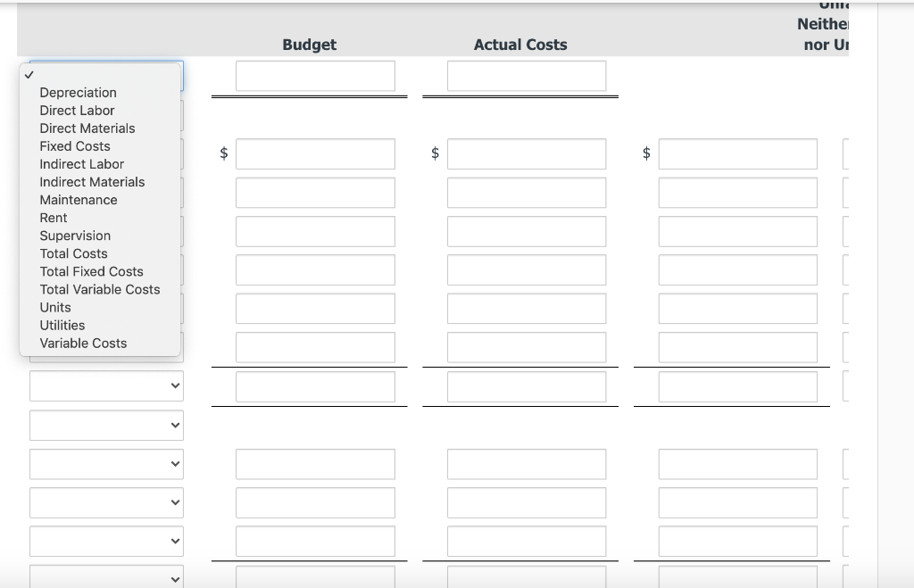914x588 pixels.
Task: Open the bottom-most account selector dropdown
Action: tap(106, 578)
